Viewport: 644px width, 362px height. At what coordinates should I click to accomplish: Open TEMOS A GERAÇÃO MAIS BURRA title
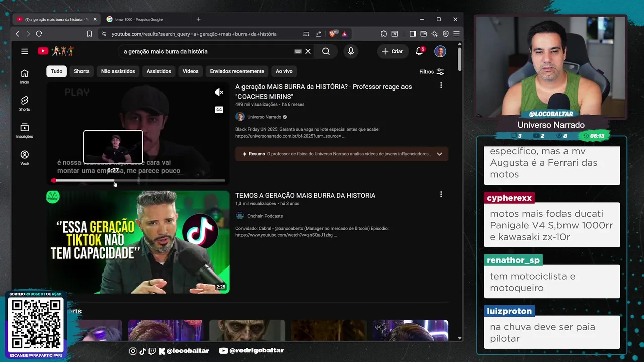(x=305, y=195)
